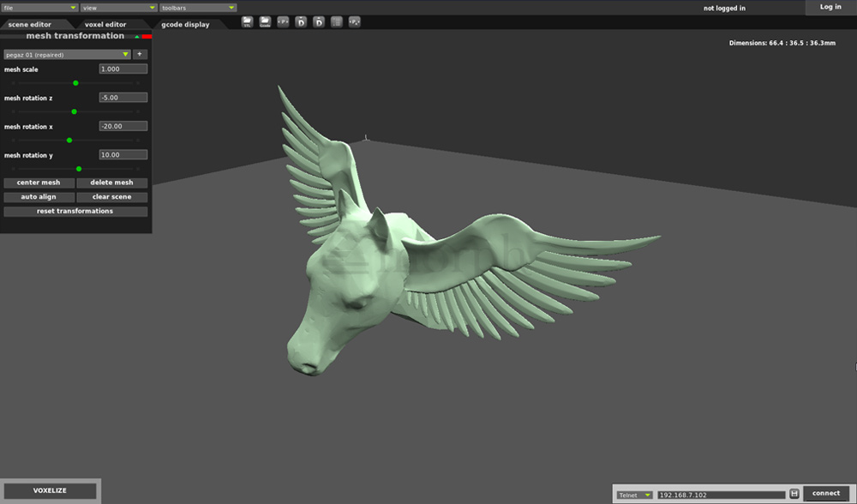Click the reset transformations button
This screenshot has width=857, height=504.
click(x=75, y=211)
